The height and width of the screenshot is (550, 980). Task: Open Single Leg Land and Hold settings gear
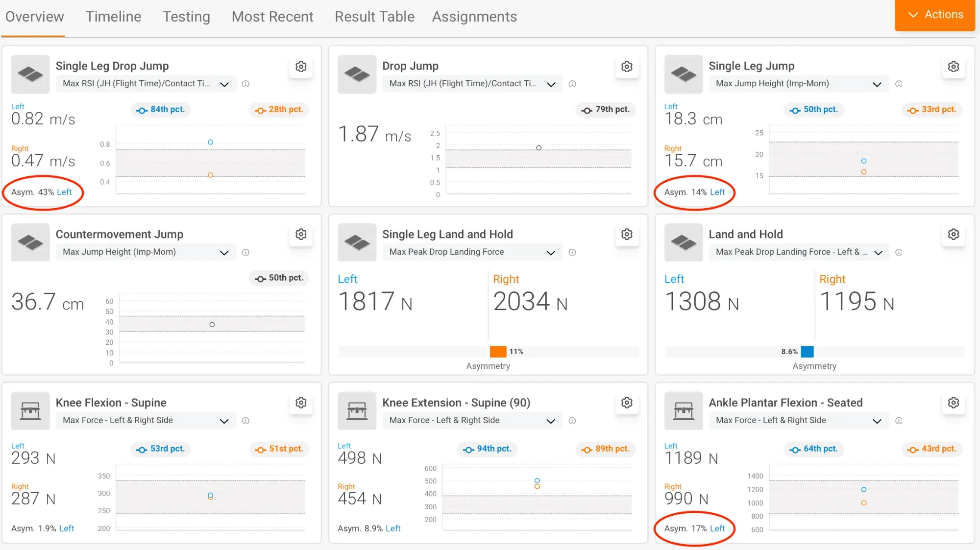tap(627, 235)
